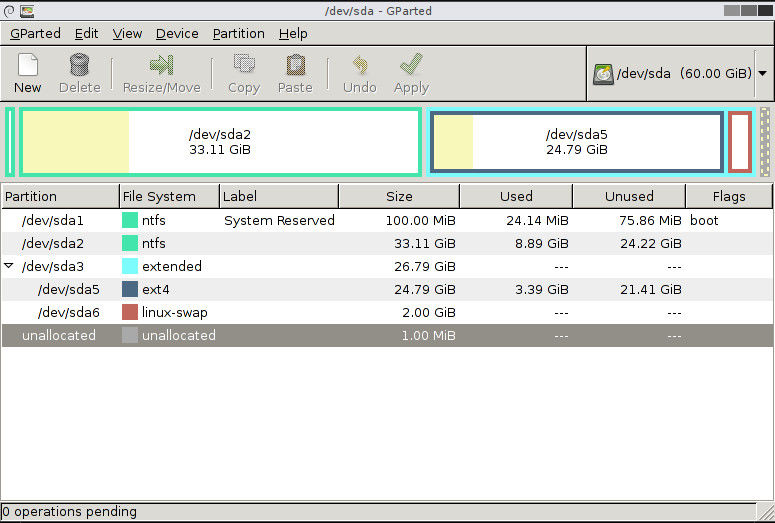Click the 24.14 MiB used value
775x523 pixels.
[x=537, y=220]
